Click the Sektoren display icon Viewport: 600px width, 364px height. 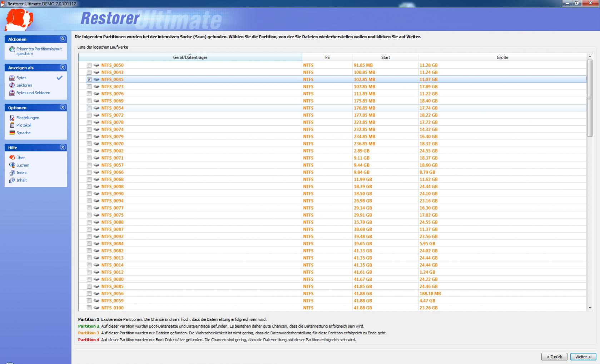click(x=12, y=85)
